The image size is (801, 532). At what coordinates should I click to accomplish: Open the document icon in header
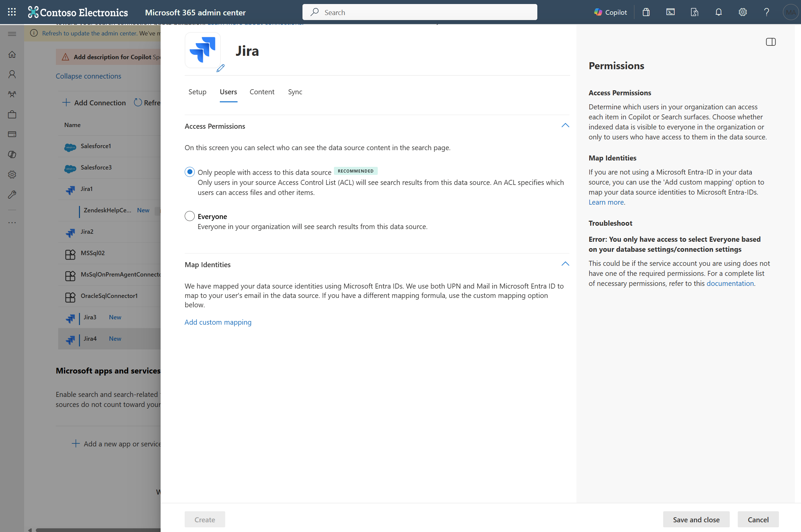click(694, 12)
